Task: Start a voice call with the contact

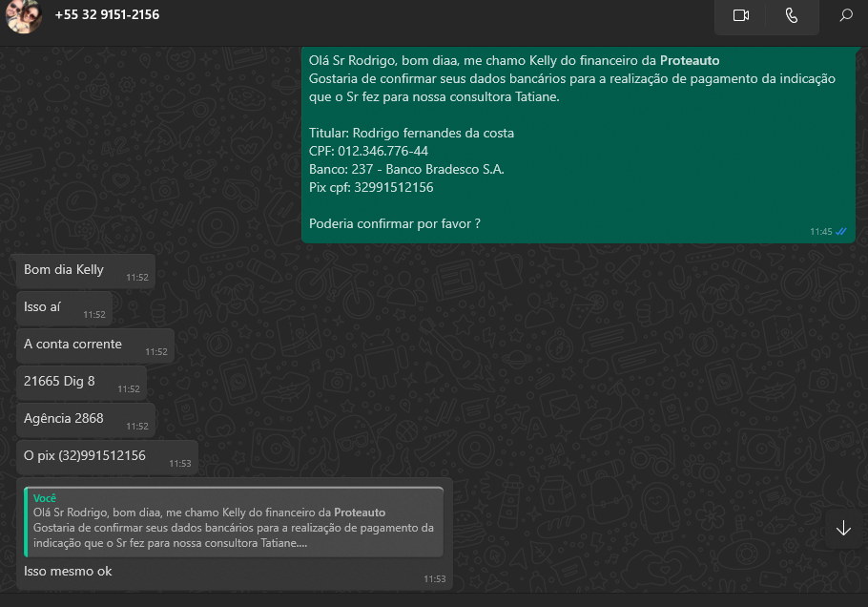Action: point(791,15)
